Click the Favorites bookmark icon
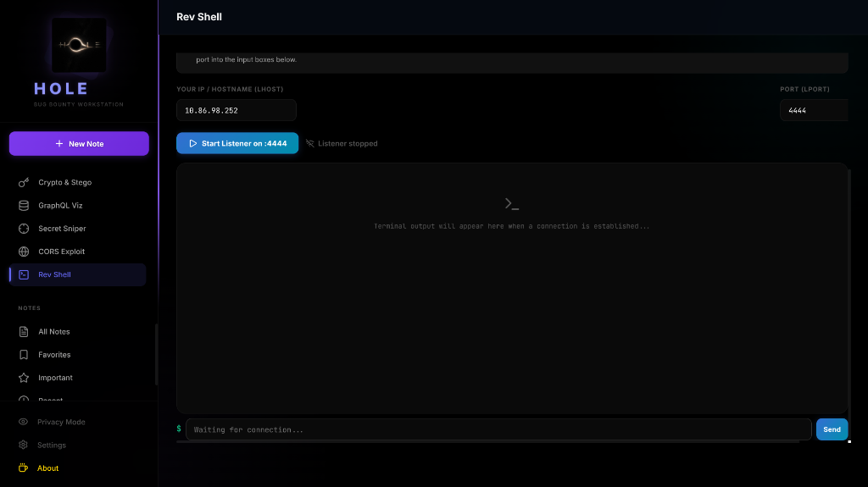Image resolution: width=868 pixels, height=487 pixels. point(24,355)
